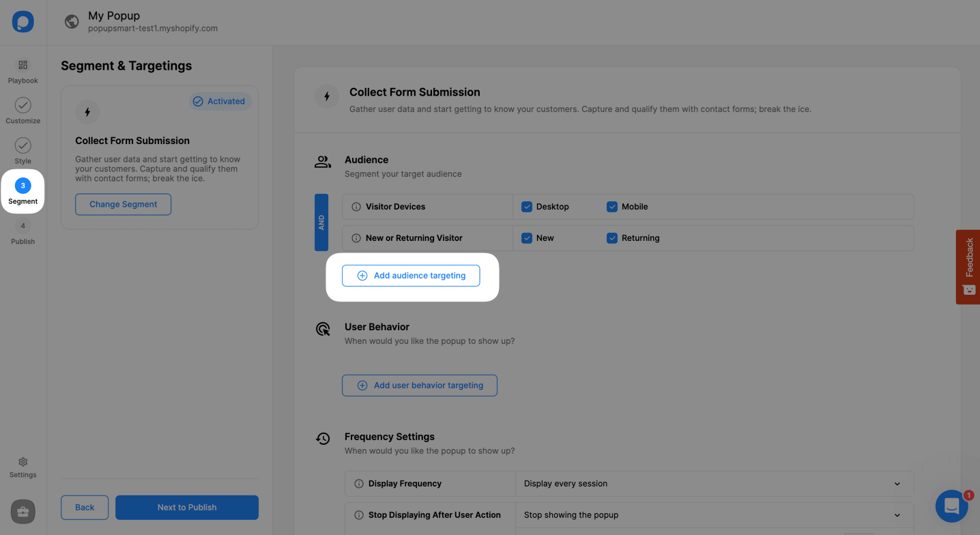Select the Customize step in the sidebar

(x=23, y=111)
